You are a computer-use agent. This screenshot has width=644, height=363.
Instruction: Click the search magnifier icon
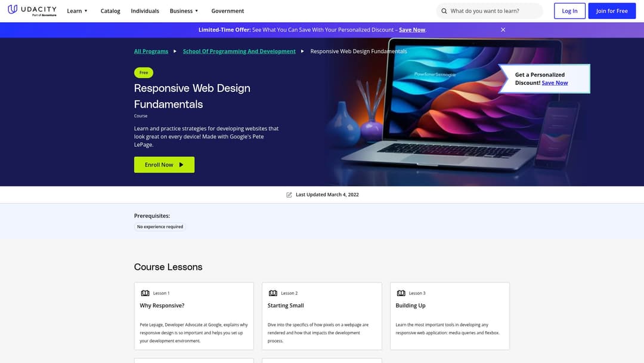(x=444, y=11)
